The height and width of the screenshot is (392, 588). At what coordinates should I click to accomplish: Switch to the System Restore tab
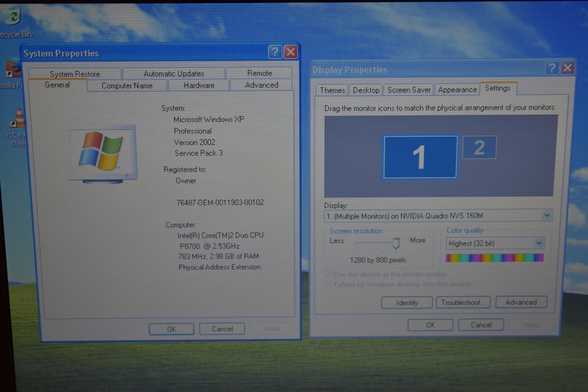(x=75, y=74)
